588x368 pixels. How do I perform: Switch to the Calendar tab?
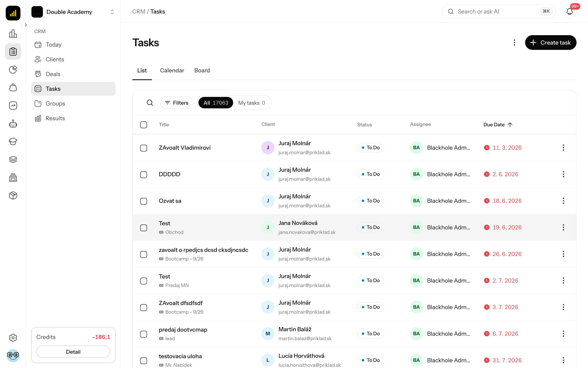[x=172, y=71]
